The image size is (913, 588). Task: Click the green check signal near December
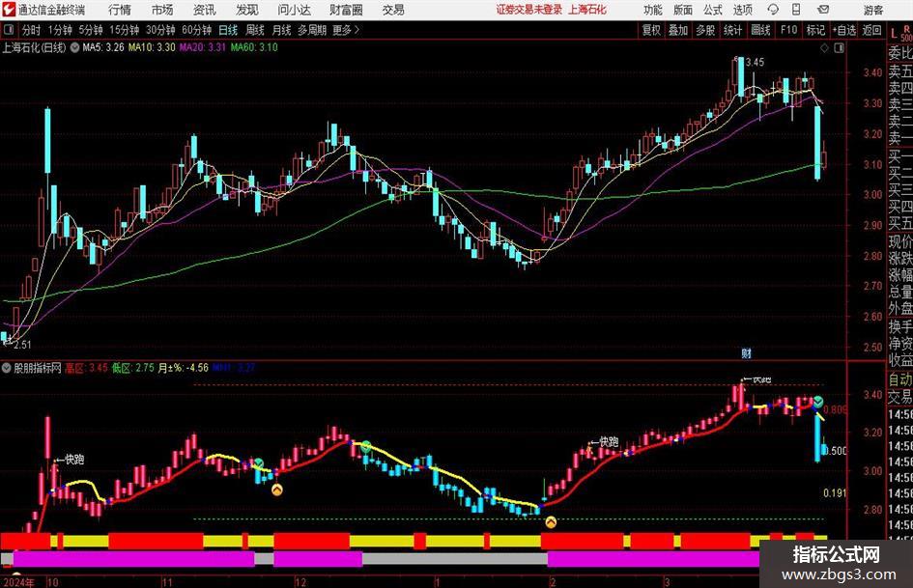tap(365, 447)
